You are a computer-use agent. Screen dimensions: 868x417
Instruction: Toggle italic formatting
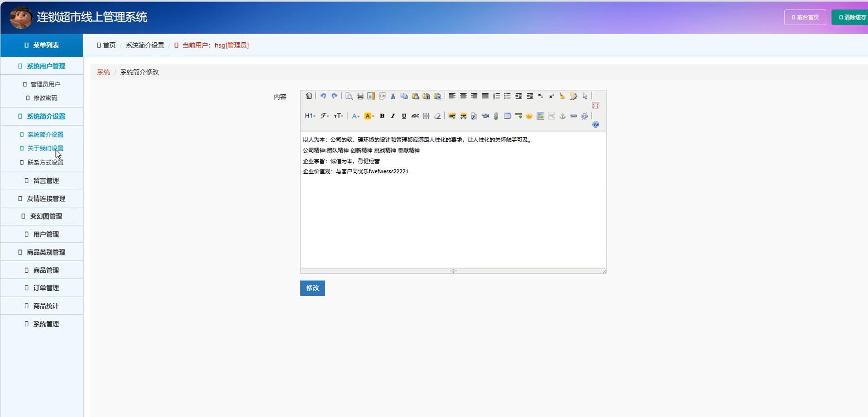(393, 116)
